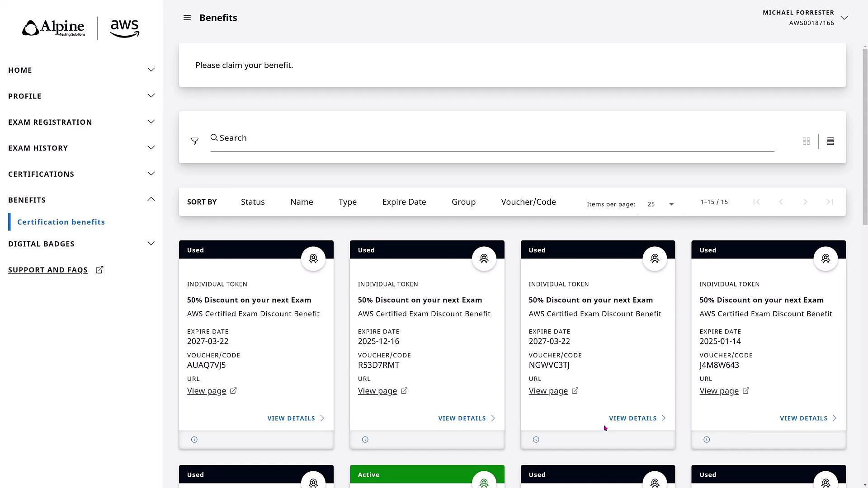Select Certification benefits menu item
Viewport: 868px width, 488px height.
point(61,222)
